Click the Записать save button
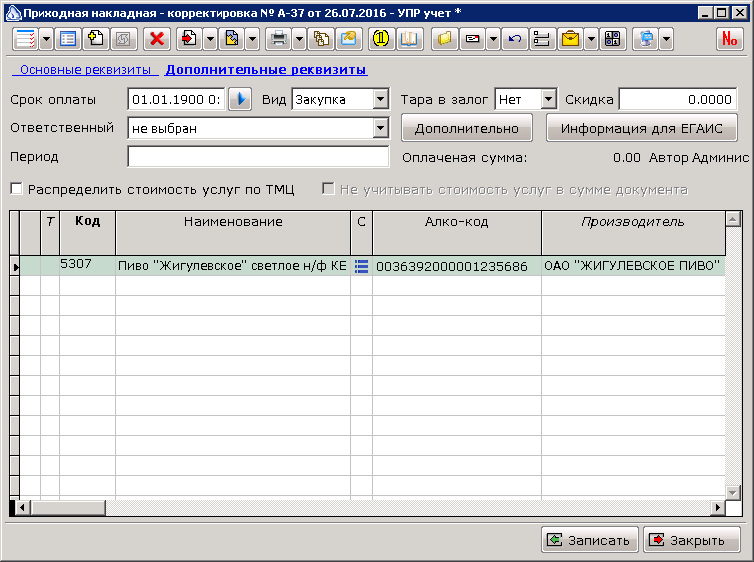This screenshot has height=562, width=754. (590, 540)
